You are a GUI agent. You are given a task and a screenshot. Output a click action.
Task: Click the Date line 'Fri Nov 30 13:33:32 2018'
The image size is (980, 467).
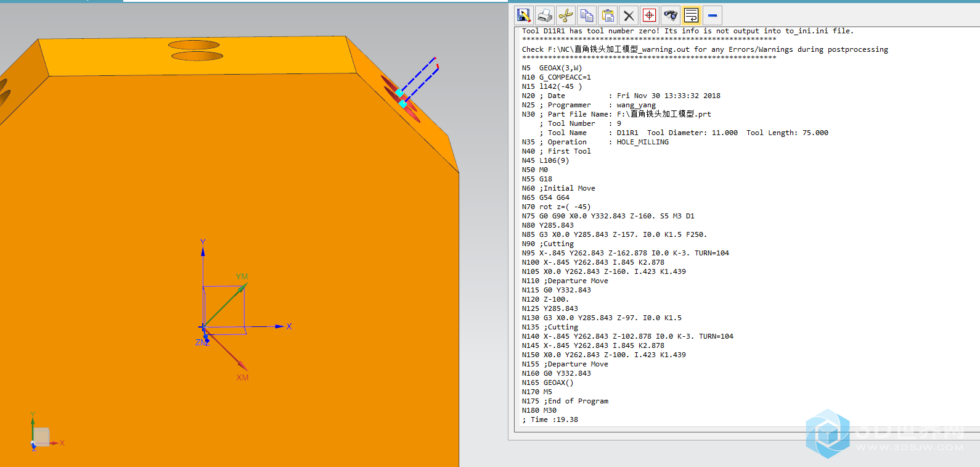[621, 96]
